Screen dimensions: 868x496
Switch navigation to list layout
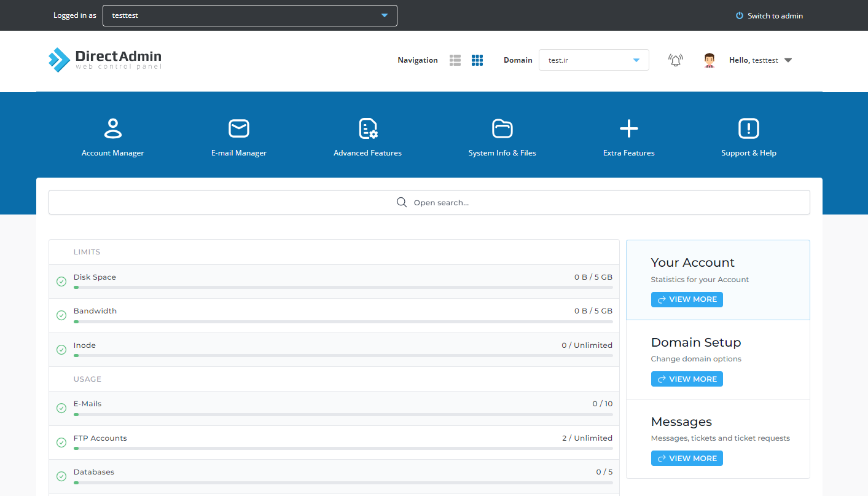(455, 60)
